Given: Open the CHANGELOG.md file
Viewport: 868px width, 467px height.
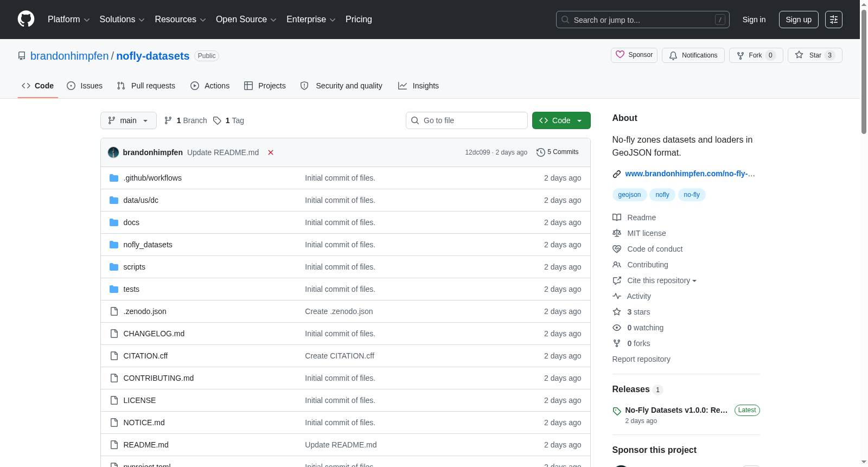Looking at the screenshot, I should [154, 334].
